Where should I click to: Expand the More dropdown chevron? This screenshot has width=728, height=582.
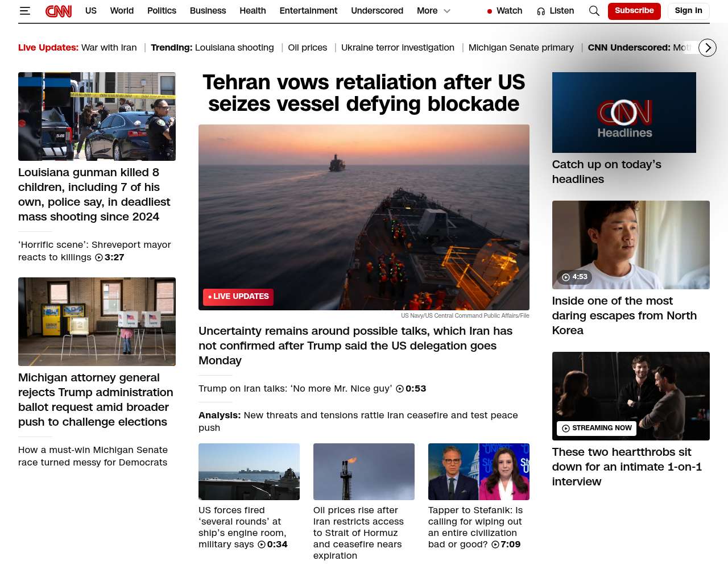[447, 11]
